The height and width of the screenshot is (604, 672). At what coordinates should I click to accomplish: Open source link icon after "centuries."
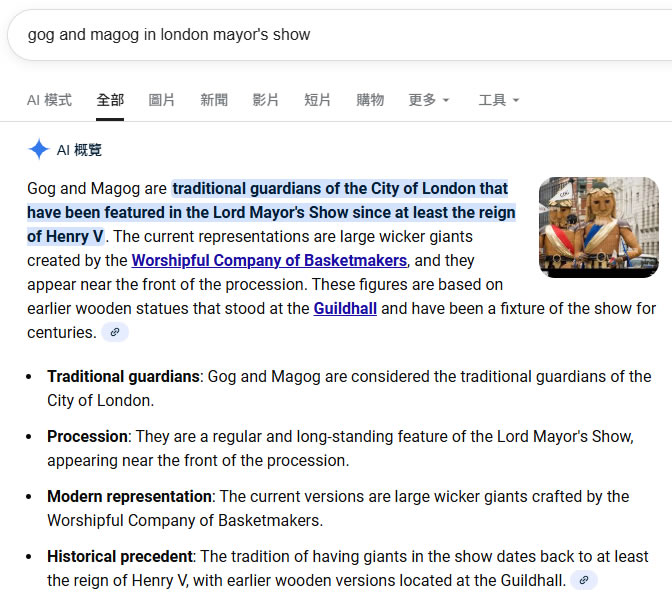tap(115, 332)
